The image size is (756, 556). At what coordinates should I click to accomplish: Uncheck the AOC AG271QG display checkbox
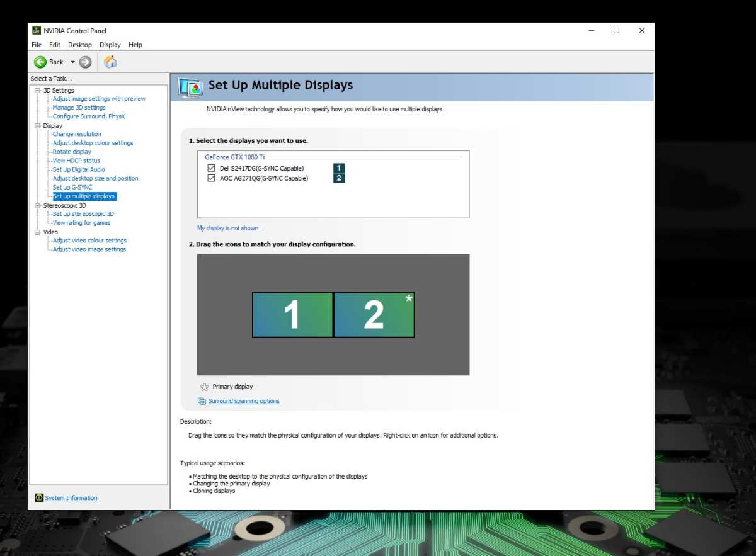click(211, 178)
